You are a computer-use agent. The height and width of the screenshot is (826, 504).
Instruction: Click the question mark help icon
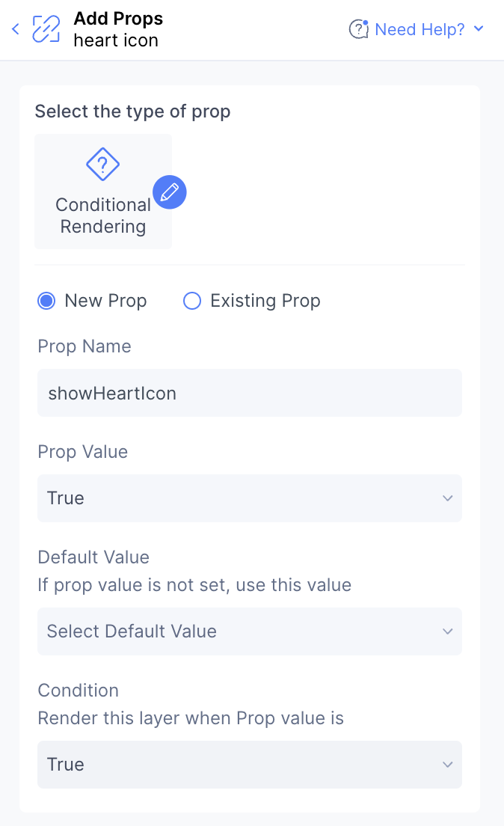coord(359,29)
